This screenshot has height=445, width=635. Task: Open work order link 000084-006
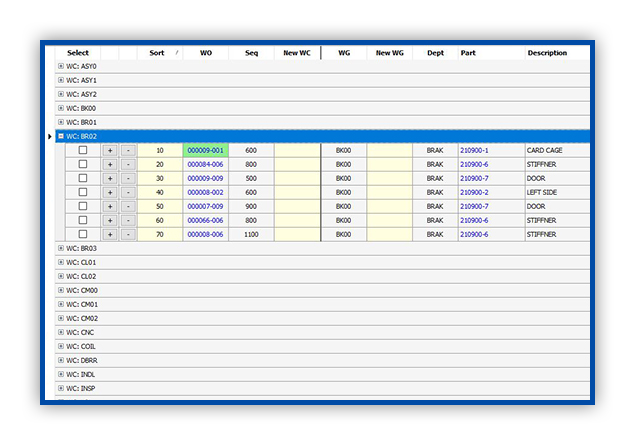click(205, 164)
